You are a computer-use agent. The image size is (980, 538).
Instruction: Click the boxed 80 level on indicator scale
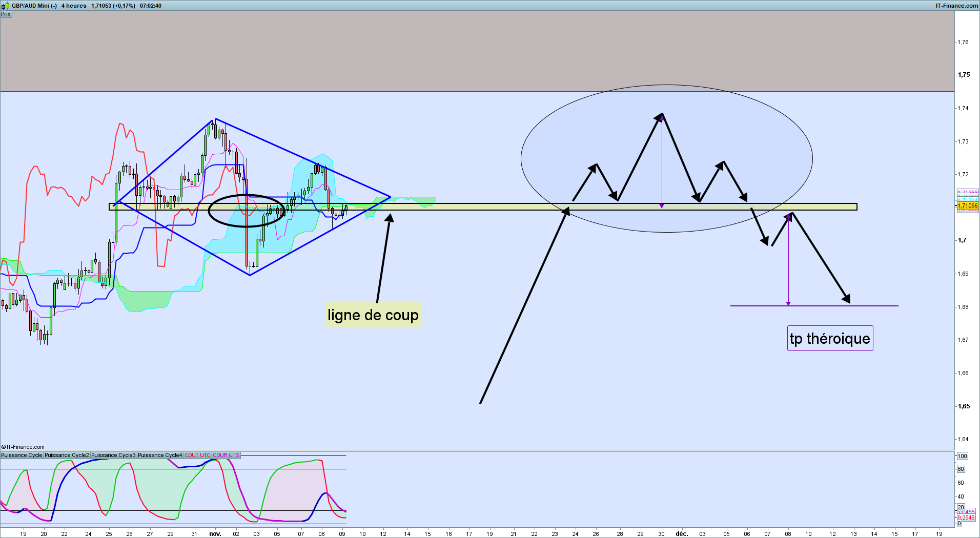[x=961, y=469]
